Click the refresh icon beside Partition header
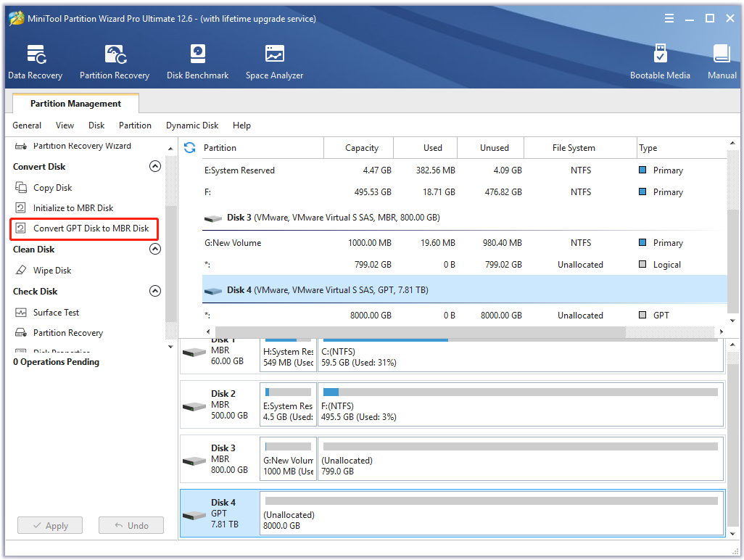Screen dimensions: 744x560 click(x=190, y=147)
